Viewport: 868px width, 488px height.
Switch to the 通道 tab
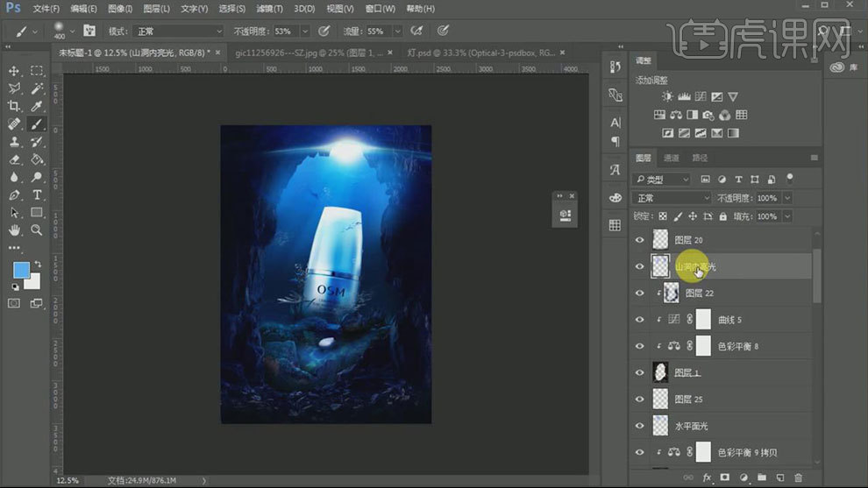click(672, 159)
